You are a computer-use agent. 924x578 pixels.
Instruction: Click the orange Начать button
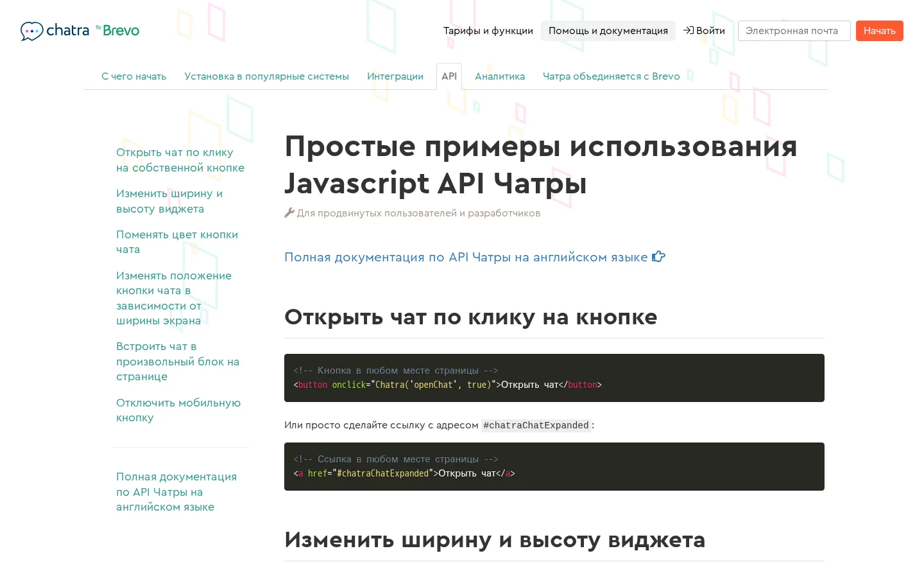(880, 31)
